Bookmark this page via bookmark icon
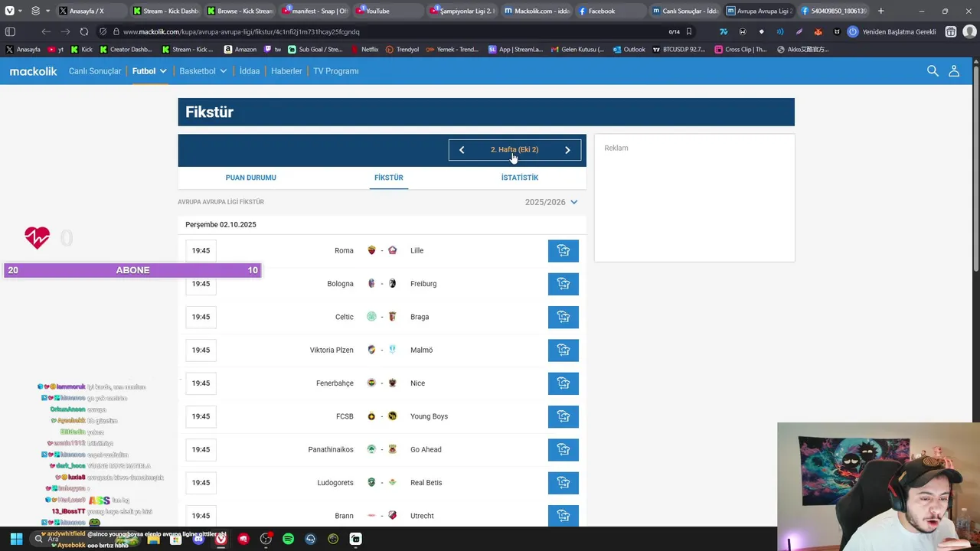The width and height of the screenshot is (980, 551). pos(689,31)
